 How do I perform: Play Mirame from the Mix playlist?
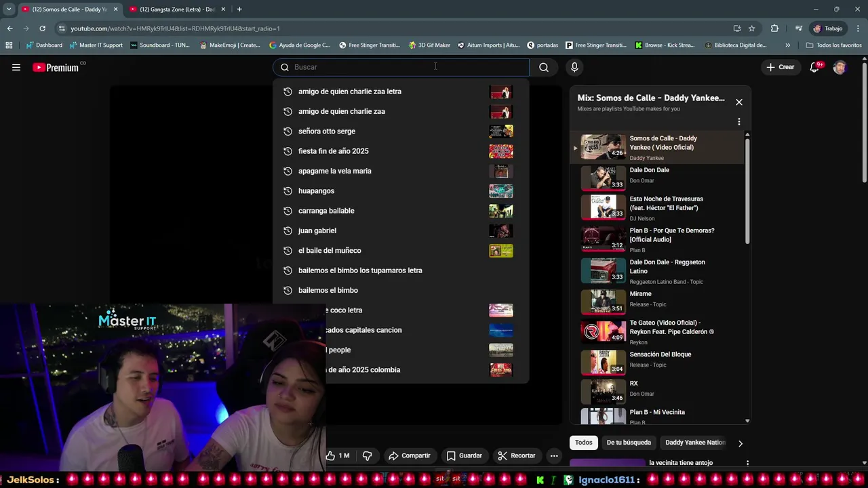point(658,301)
